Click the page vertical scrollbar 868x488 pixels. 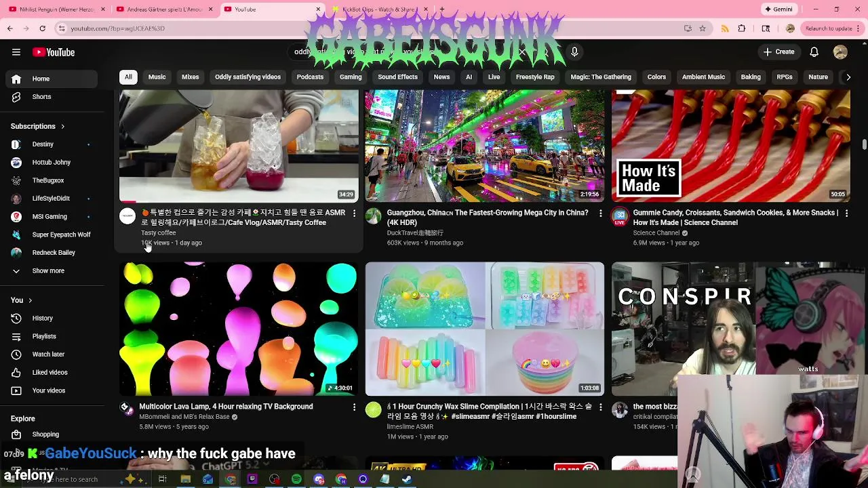(864, 144)
